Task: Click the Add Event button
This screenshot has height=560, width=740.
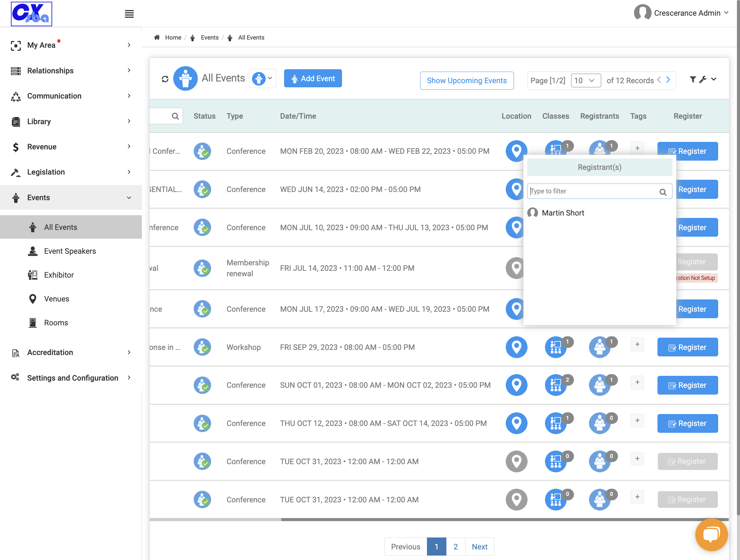Action: 313,78
